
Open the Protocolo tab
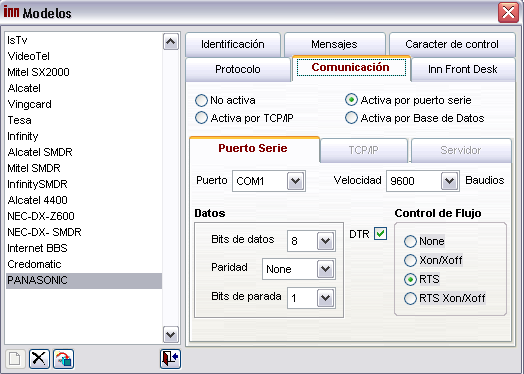tap(238, 70)
